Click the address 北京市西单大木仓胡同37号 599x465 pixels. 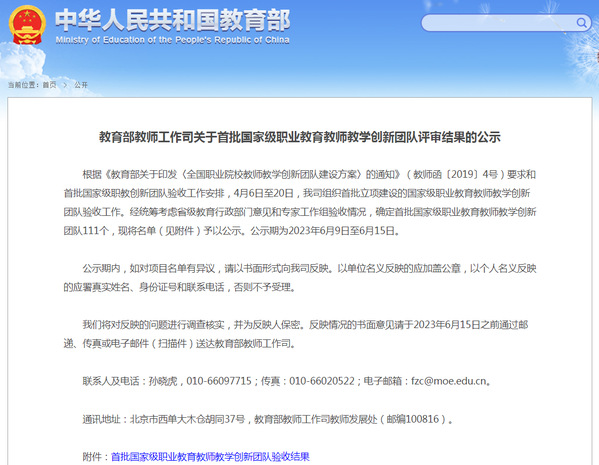coord(188,419)
